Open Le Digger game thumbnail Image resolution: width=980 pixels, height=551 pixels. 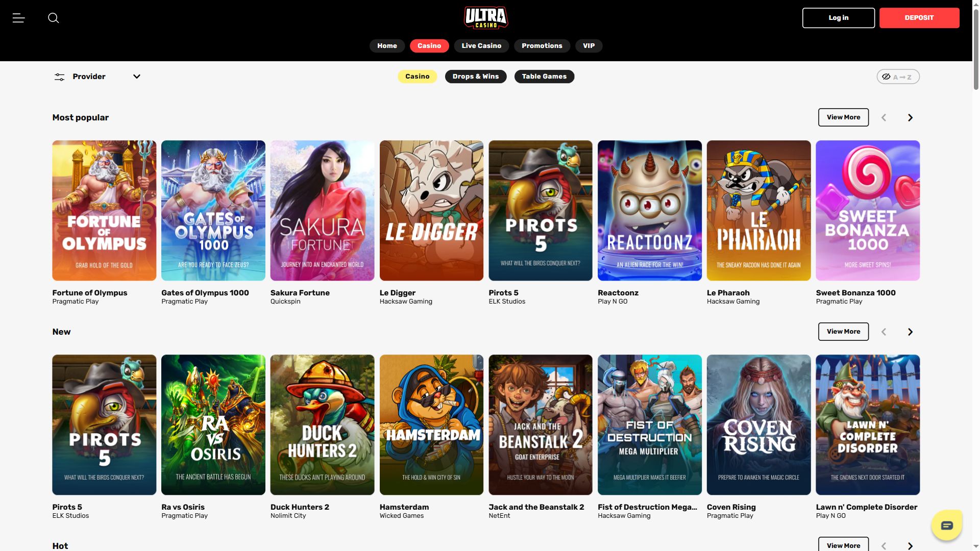click(x=431, y=210)
